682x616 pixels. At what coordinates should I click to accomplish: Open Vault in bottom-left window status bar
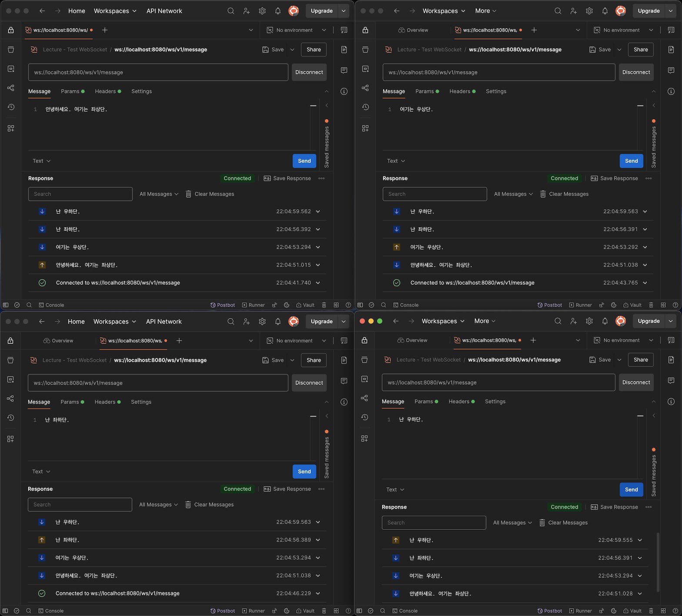(x=305, y=611)
